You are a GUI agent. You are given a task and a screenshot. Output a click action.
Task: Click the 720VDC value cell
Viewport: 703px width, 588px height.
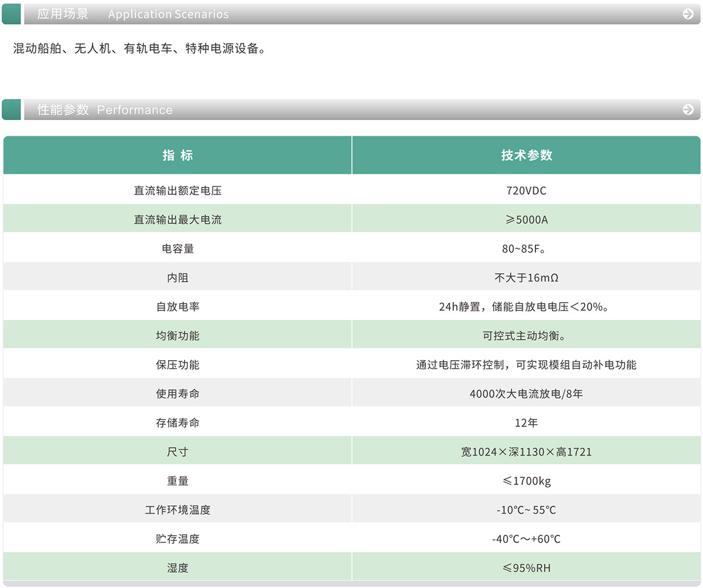click(526, 190)
